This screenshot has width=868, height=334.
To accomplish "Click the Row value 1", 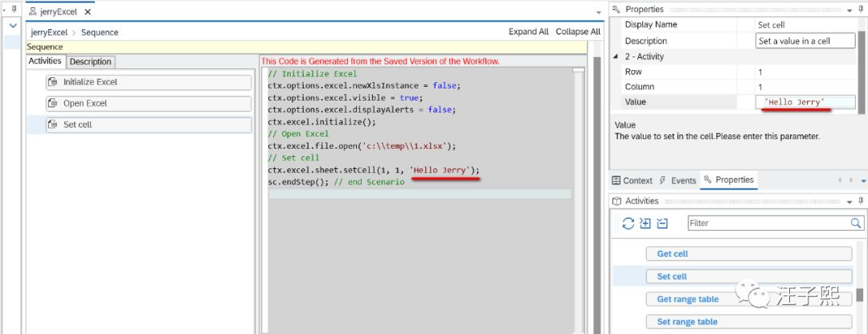I will point(760,72).
